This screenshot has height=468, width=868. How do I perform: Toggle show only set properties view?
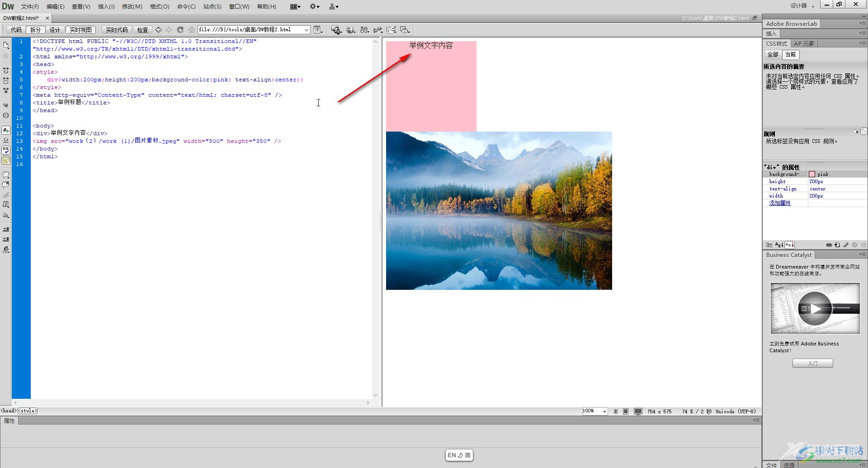789,245
